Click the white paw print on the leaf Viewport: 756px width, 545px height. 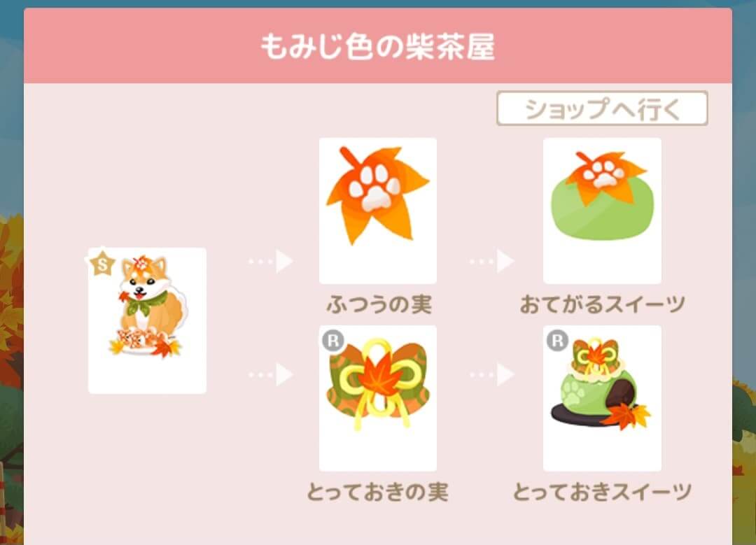(x=374, y=187)
